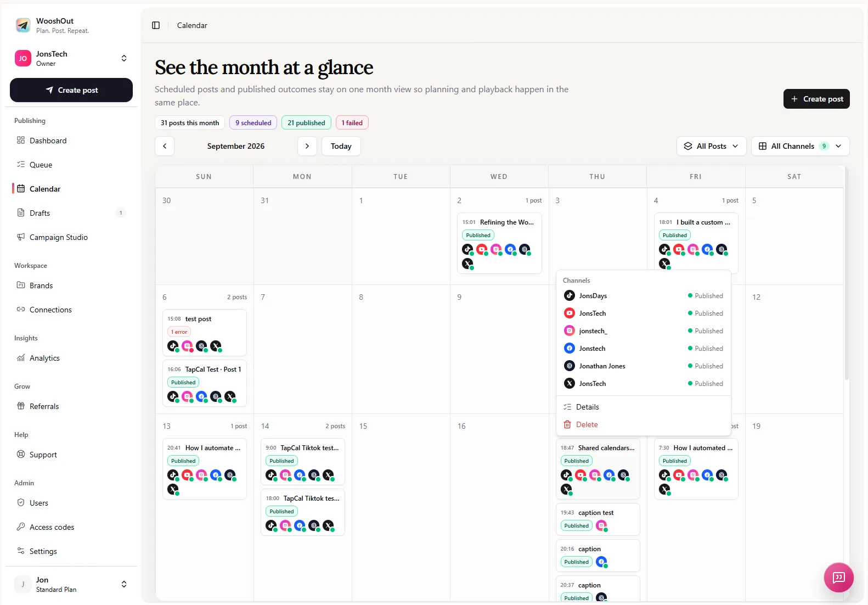Click the Campaign Studio megaphone icon
The height and width of the screenshot is (605, 868).
[x=21, y=237]
